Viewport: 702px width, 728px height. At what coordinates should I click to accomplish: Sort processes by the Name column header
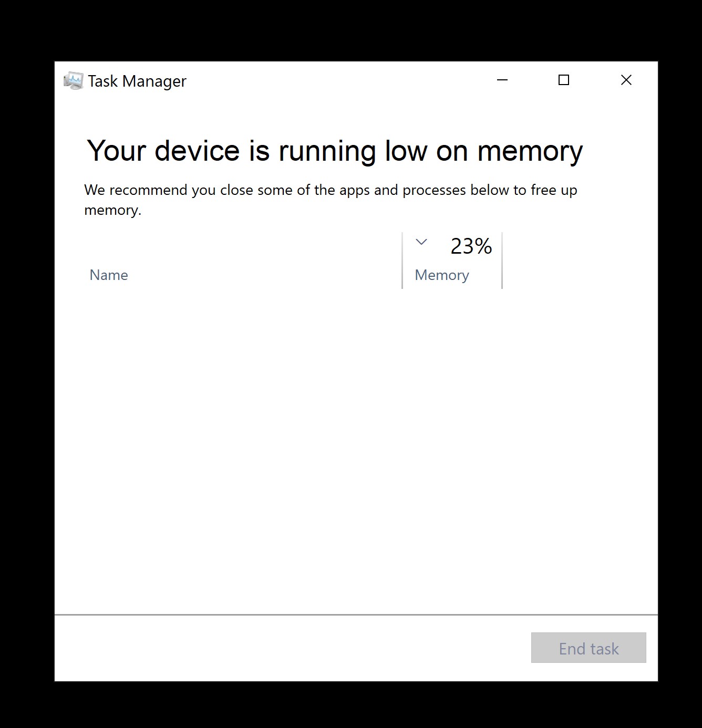pyautogui.click(x=109, y=275)
